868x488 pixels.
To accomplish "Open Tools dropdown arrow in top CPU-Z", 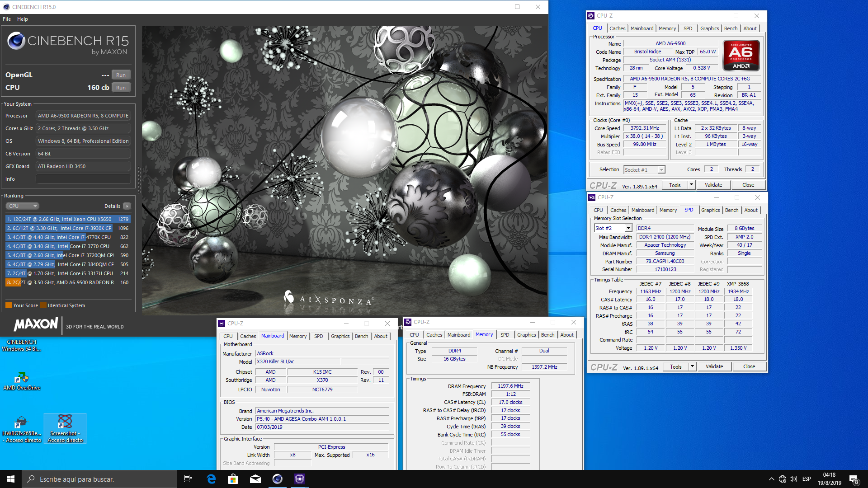I will click(x=691, y=185).
